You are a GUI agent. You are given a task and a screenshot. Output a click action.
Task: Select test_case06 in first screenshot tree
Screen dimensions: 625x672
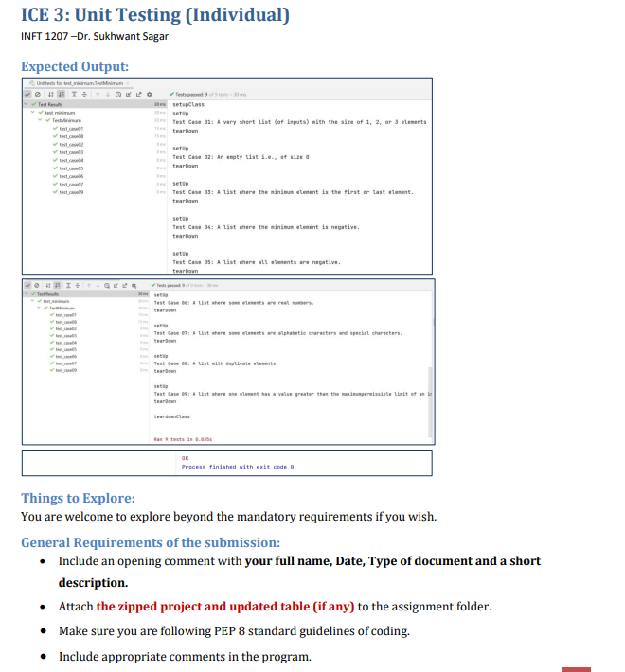click(x=71, y=177)
